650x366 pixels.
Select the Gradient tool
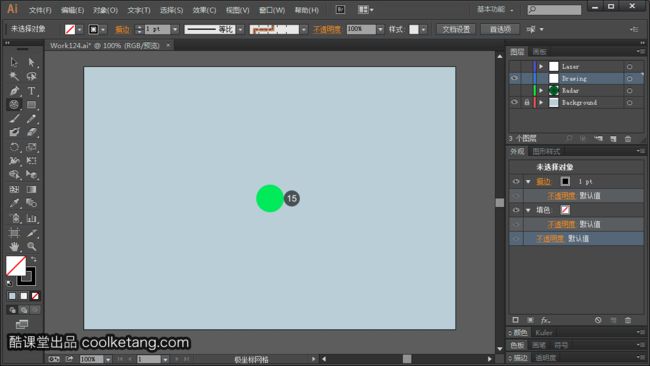coord(31,189)
